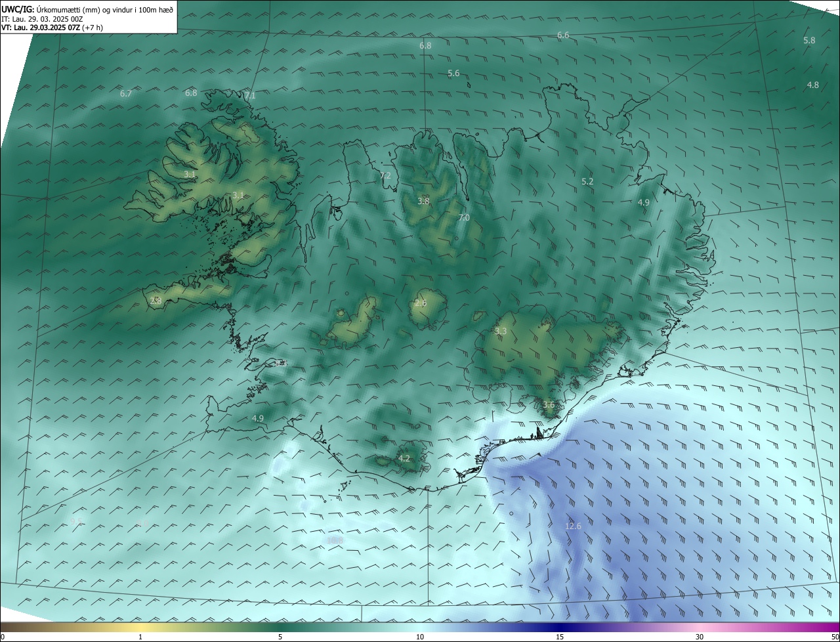The image size is (840, 642).
Task: Click the pink colorbar segment above 30
Action: 700,627
